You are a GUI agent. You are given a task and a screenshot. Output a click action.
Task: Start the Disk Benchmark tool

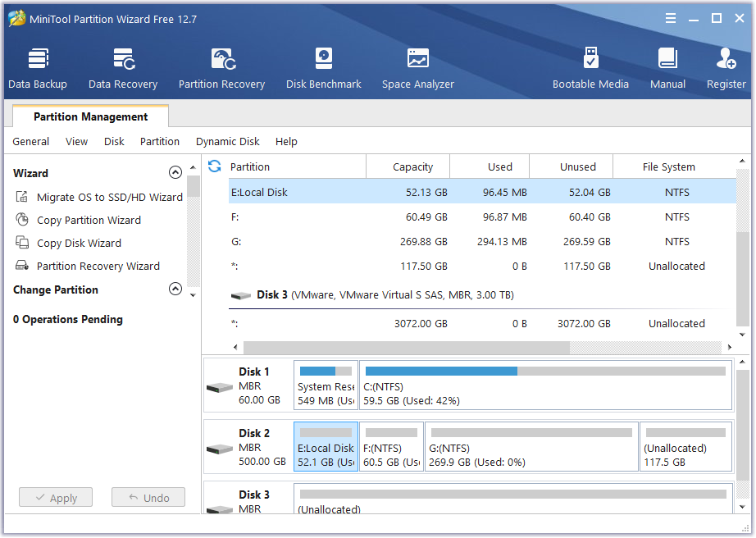click(x=324, y=68)
